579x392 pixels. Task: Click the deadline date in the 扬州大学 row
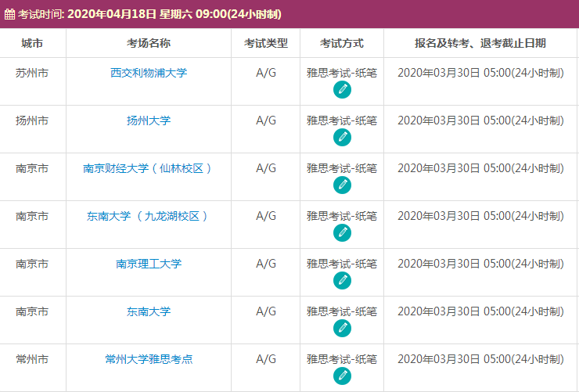[x=480, y=120]
